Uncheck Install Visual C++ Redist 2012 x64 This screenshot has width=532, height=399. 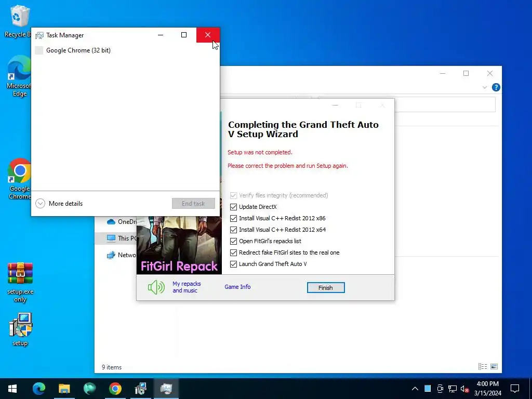pos(233,230)
